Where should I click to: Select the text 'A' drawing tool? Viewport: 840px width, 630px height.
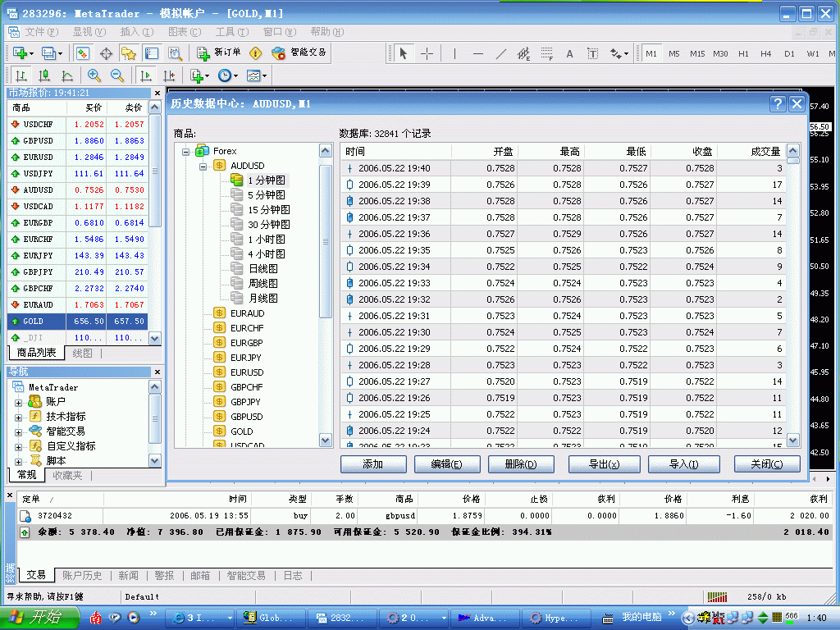tap(569, 53)
